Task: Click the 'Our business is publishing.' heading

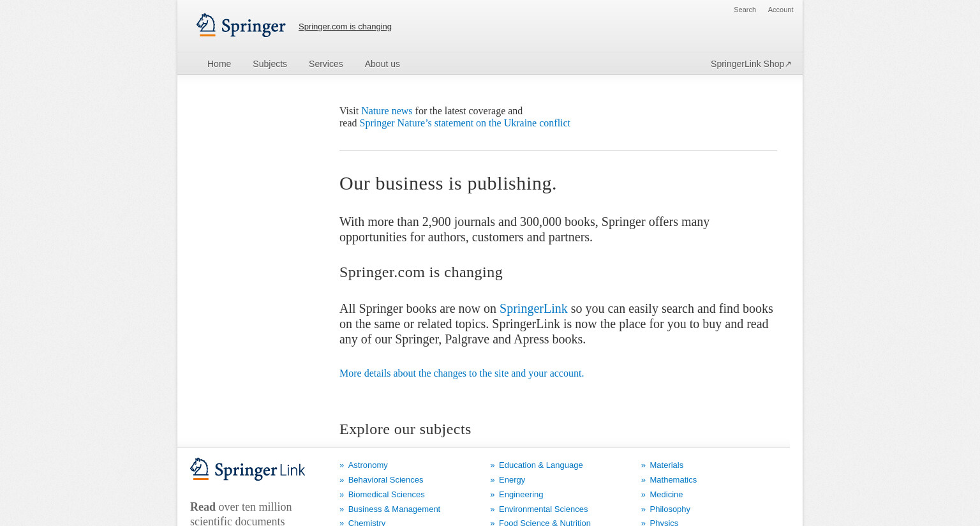Action: click(x=448, y=183)
